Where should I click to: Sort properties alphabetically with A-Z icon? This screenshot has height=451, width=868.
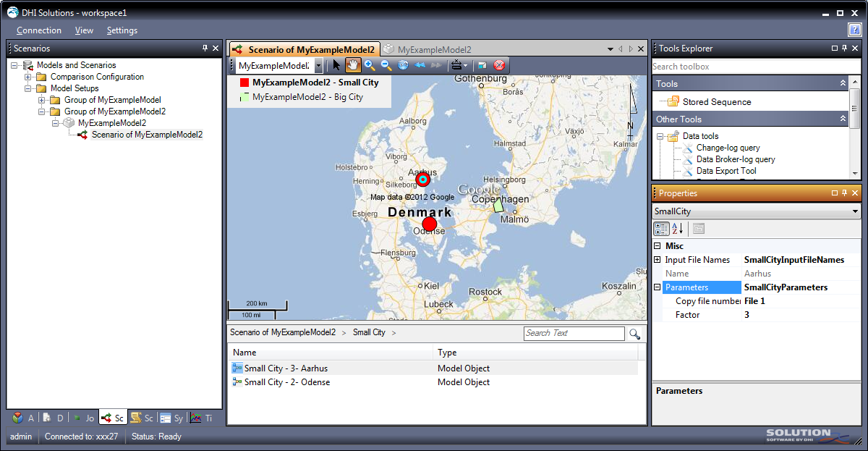pos(678,229)
